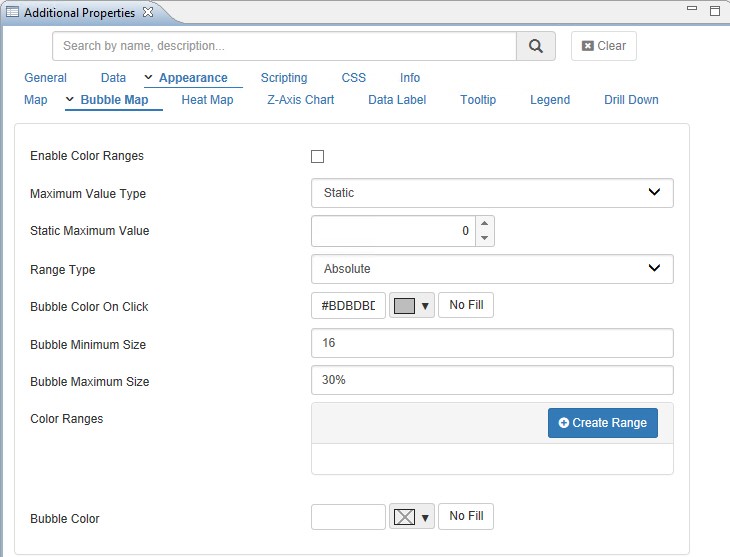Open Bubble Color On Click color picker
The image size is (730, 557).
pyautogui.click(x=411, y=306)
